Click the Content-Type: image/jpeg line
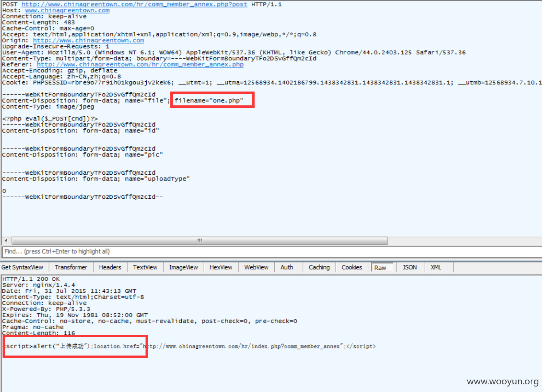The height and width of the screenshot is (392, 542). [x=48, y=107]
